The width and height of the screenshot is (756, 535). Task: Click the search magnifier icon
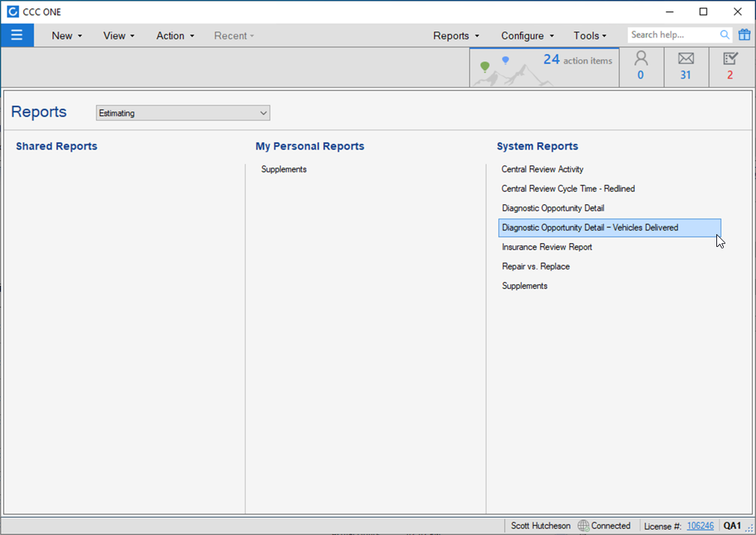tap(725, 35)
